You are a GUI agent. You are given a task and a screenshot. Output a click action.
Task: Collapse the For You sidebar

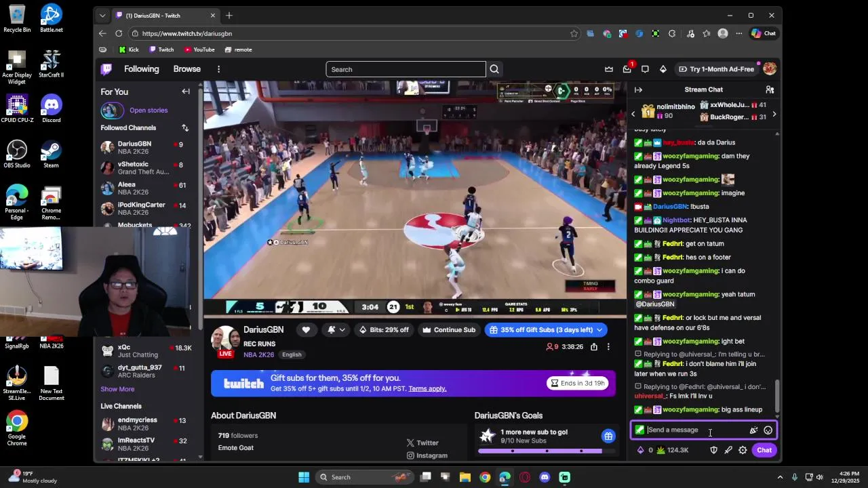click(x=186, y=91)
